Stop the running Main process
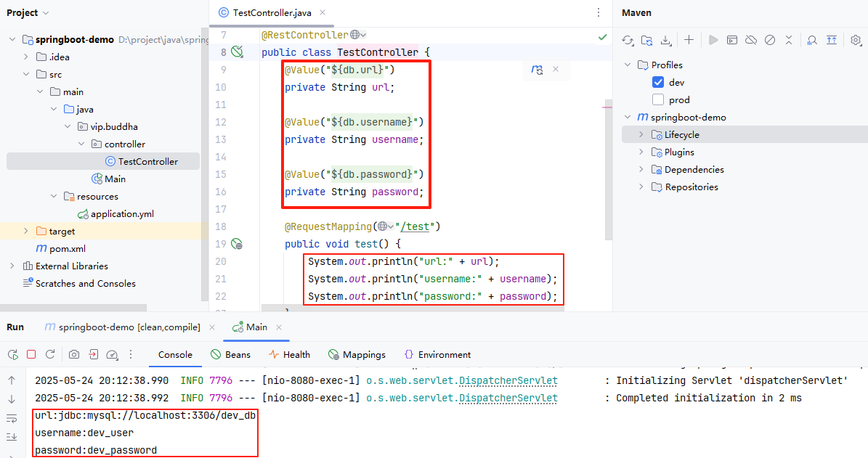Screen dimensions: 868x458 pyautogui.click(x=31, y=354)
